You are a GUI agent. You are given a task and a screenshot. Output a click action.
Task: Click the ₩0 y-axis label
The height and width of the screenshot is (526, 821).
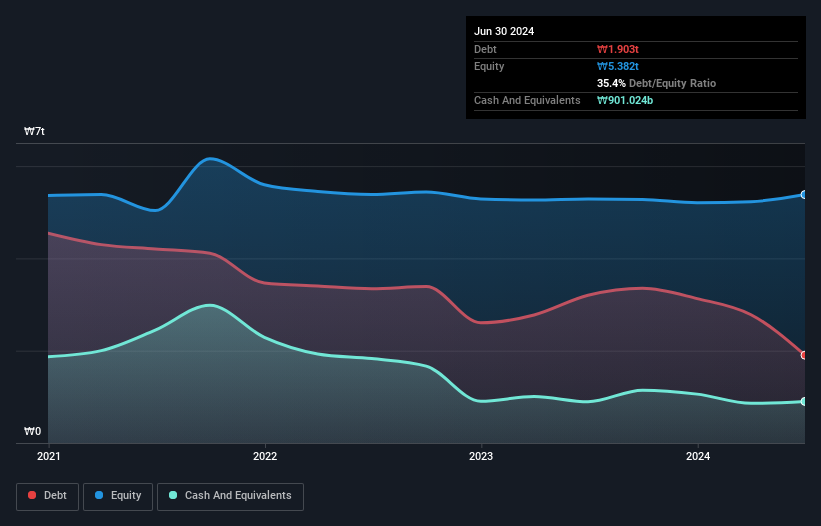(x=32, y=431)
